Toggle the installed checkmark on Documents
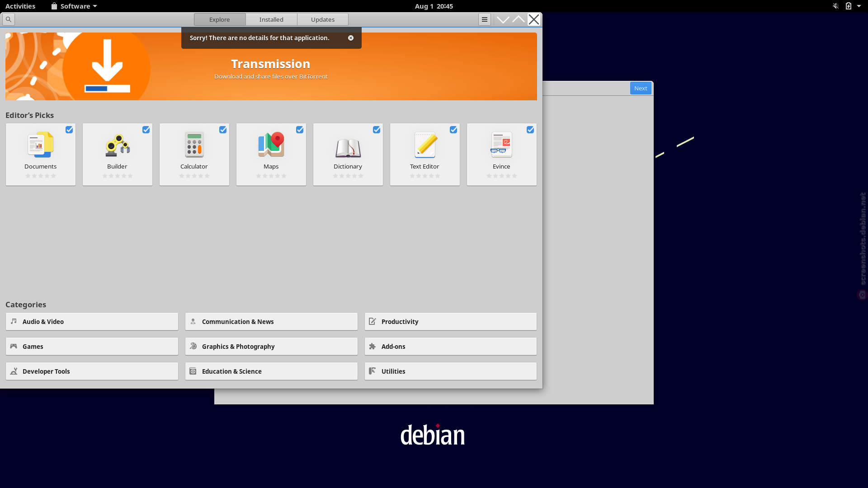Image resolution: width=868 pixels, height=488 pixels. [x=69, y=130]
